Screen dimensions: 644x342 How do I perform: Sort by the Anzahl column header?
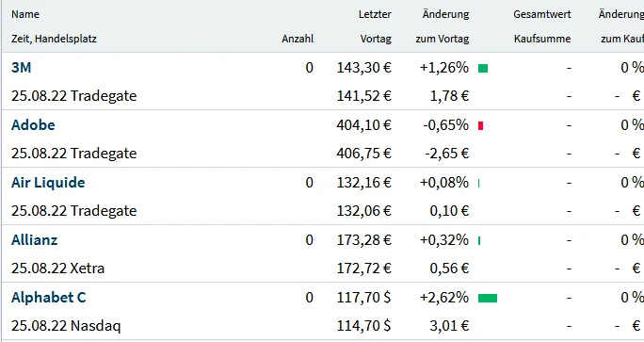298,39
